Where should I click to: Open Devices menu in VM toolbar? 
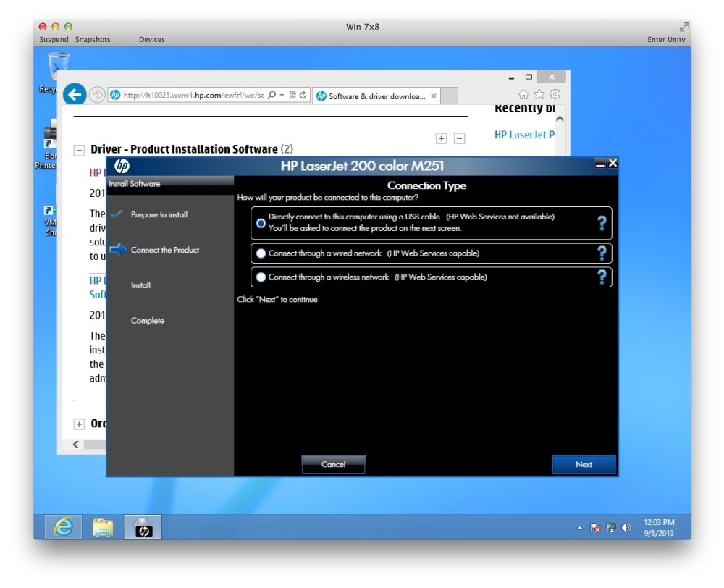click(x=152, y=39)
